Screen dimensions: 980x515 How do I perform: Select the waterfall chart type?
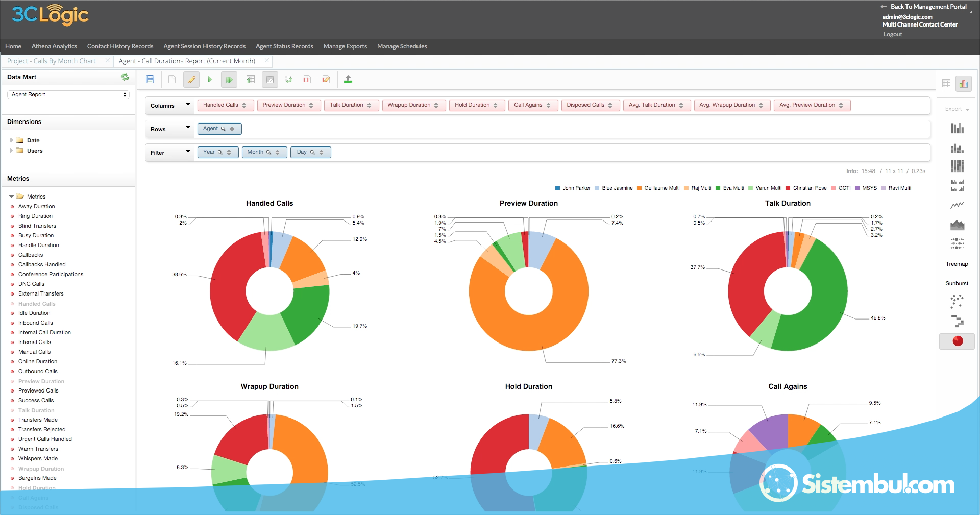[x=958, y=321]
